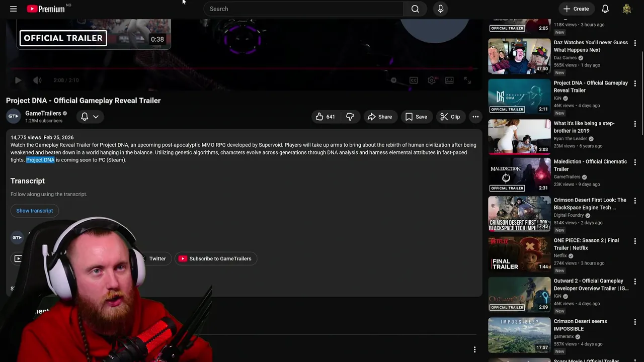Viewport: 644px width, 362px height.
Task: Open options for Malediction trailer video
Action: coord(635,162)
